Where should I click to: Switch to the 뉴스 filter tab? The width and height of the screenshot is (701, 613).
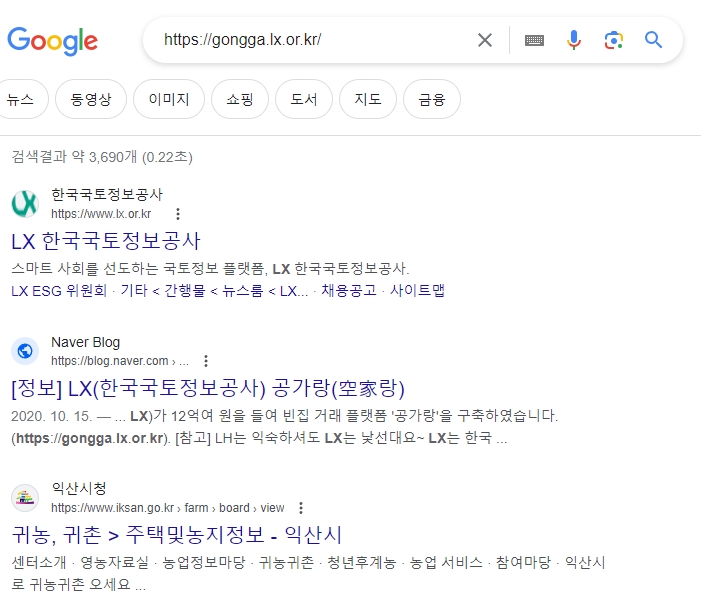tap(21, 99)
